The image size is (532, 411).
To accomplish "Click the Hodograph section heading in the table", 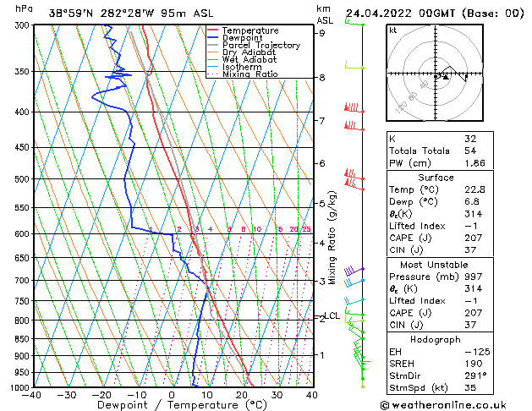I will 436,340.
